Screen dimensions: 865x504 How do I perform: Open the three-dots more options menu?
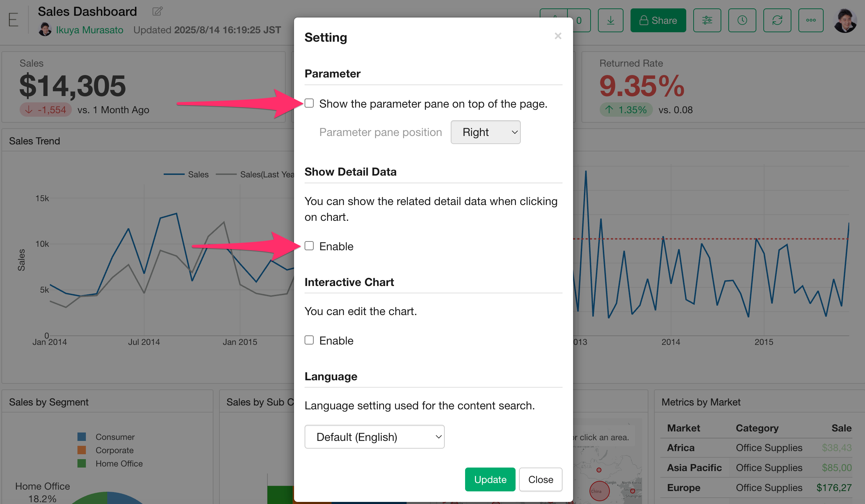[x=811, y=20]
